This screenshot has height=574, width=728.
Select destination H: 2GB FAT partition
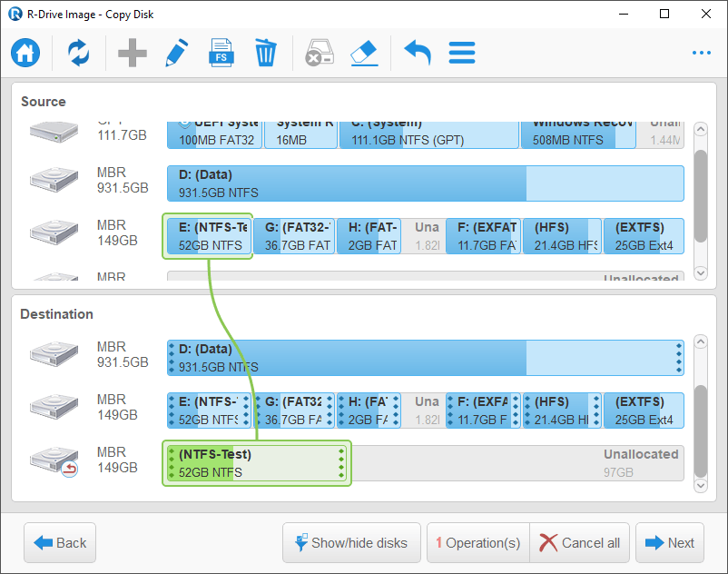(x=369, y=411)
